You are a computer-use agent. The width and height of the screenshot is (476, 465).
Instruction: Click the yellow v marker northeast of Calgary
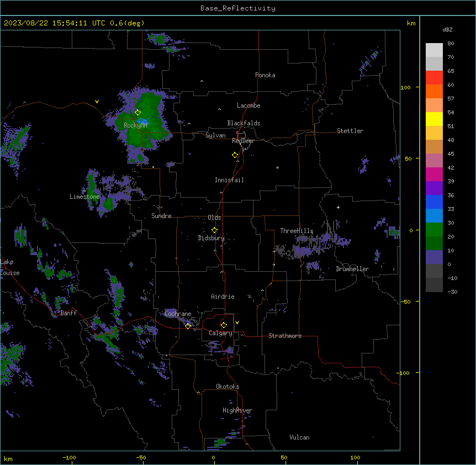[237, 323]
